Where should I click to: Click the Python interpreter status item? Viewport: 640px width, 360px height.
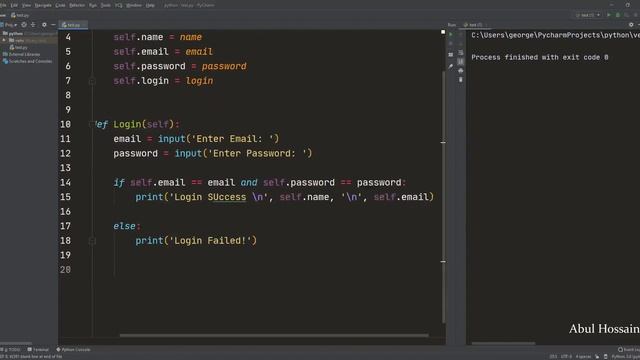pos(625,357)
